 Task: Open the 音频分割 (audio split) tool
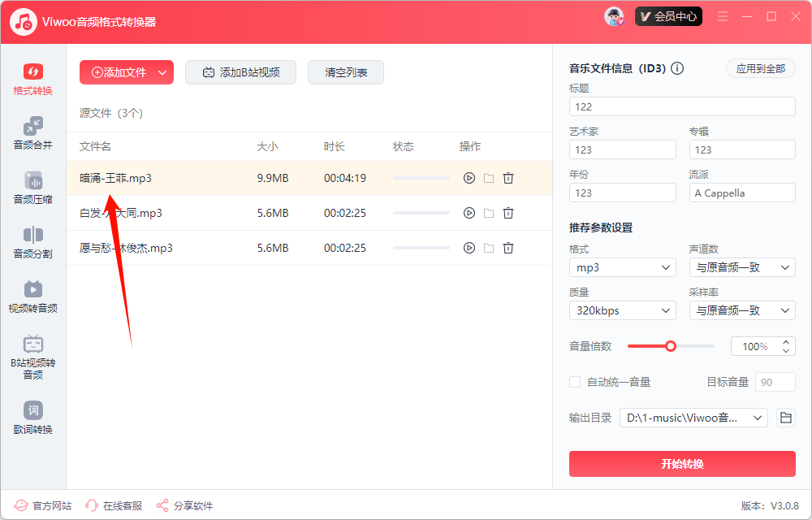tap(32, 243)
